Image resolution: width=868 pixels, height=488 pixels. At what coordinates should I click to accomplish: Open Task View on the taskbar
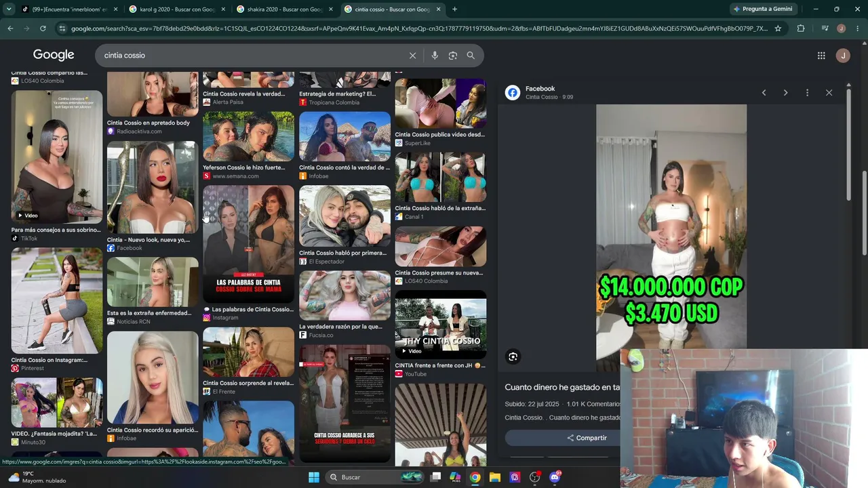point(436,477)
